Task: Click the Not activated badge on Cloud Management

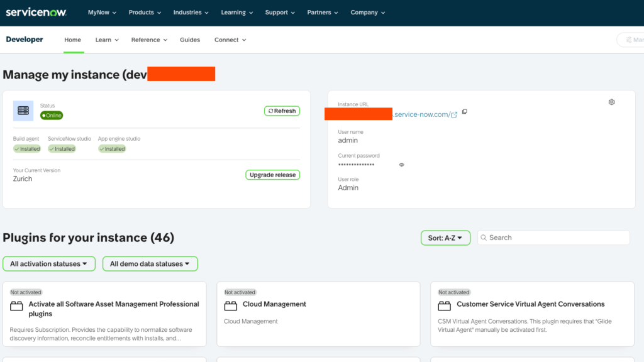Action: point(240,292)
